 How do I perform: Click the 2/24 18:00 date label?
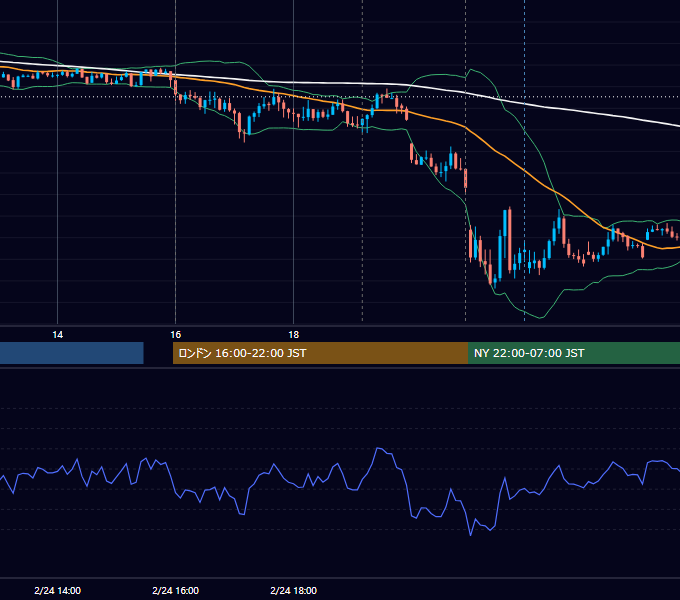tap(294, 590)
